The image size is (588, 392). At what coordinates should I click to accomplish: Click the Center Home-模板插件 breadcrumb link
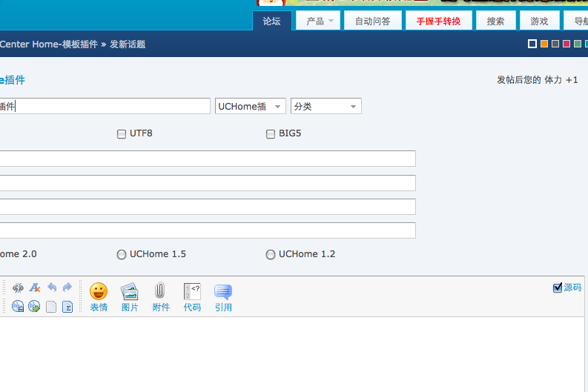tap(49, 44)
